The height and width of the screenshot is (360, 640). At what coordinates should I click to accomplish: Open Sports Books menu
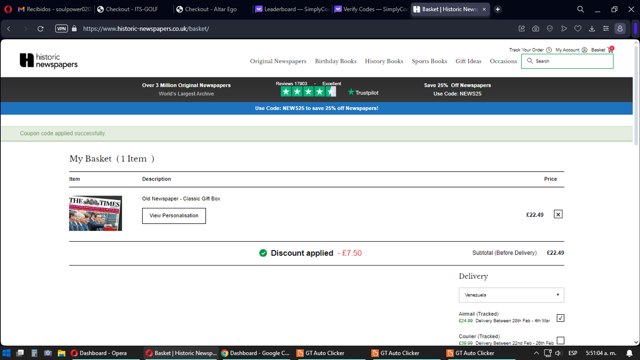point(429,61)
